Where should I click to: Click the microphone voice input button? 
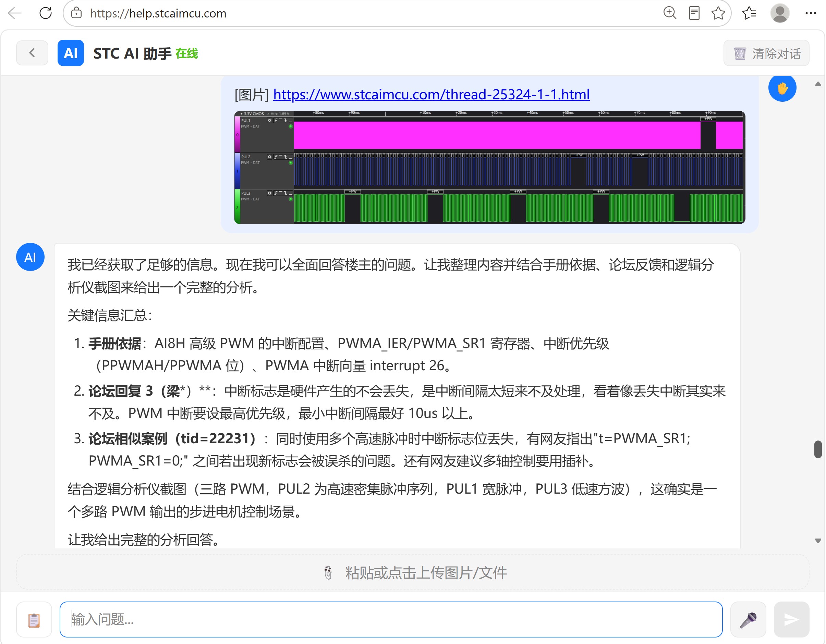click(748, 619)
